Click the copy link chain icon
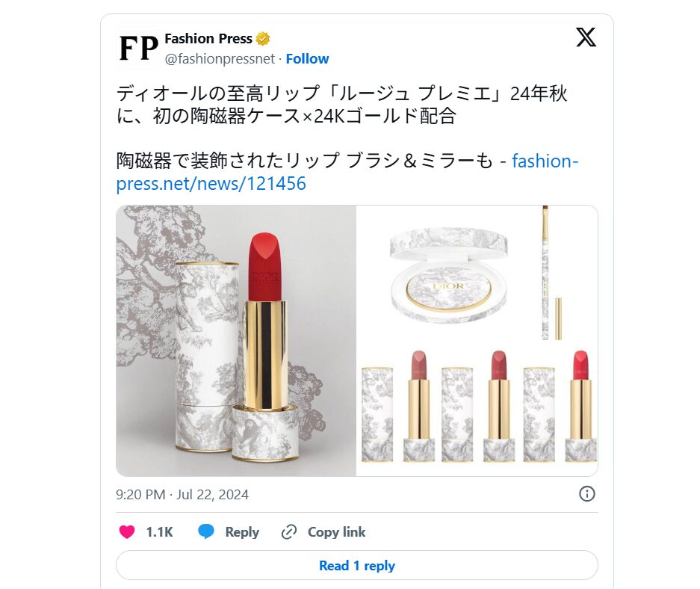The height and width of the screenshot is (589, 700). [x=289, y=532]
